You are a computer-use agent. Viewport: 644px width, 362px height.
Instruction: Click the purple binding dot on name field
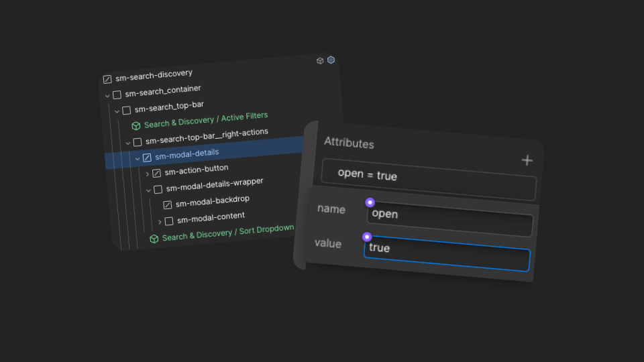(370, 202)
